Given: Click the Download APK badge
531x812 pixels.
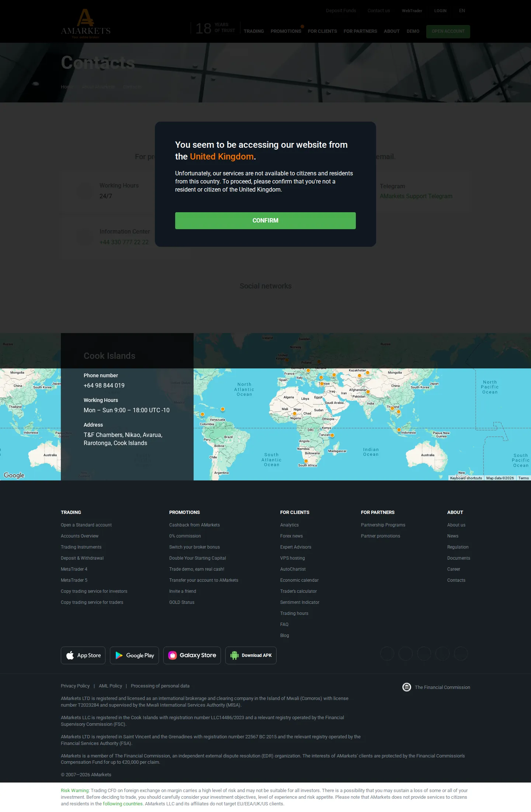Looking at the screenshot, I should (251, 655).
